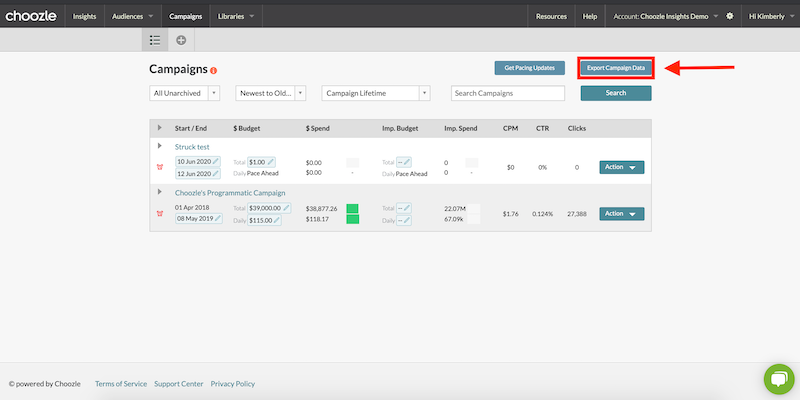Image resolution: width=800 pixels, height=400 pixels.
Task: Open the Terms of Service link
Action: pos(121,384)
